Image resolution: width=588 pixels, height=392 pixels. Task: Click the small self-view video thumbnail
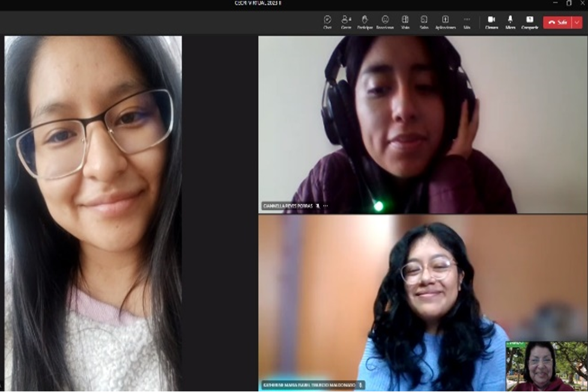click(546, 366)
